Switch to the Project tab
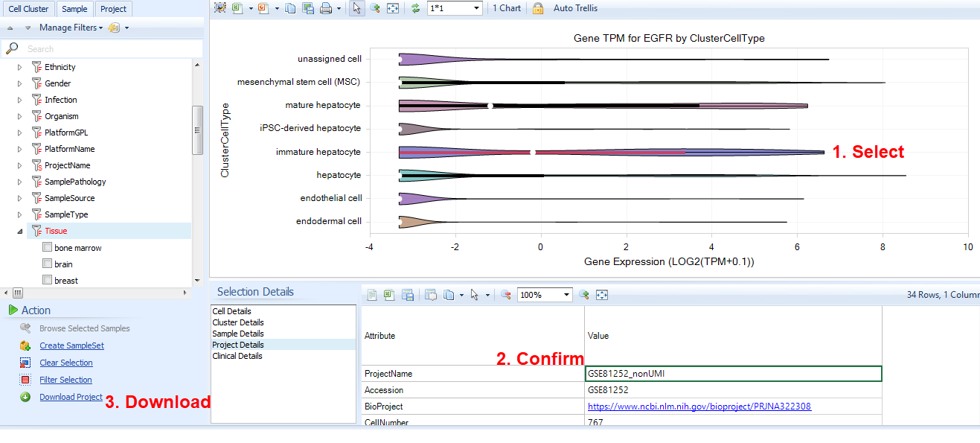 [x=113, y=9]
